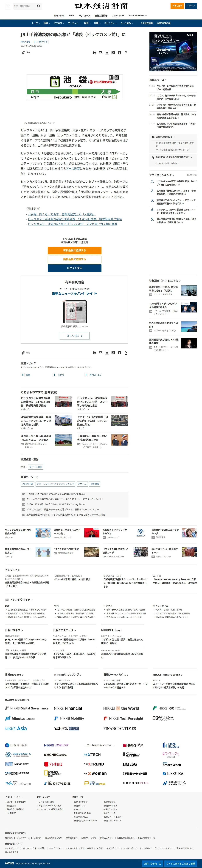Click the note share icon under the headline
The height and width of the screenshot is (868, 202).
107,53
